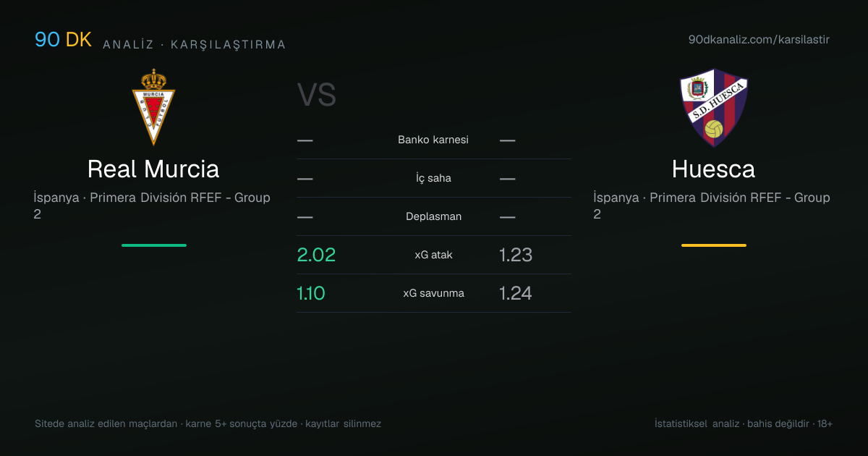
Task: Click Real Murcia's 2.02 xG atak value
Action: point(316,255)
